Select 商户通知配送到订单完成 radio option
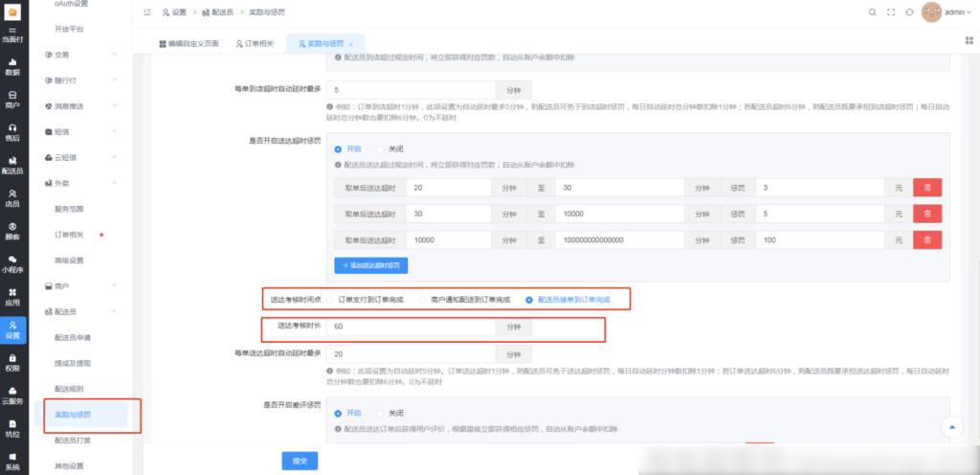The height and width of the screenshot is (475, 980). [x=465, y=300]
